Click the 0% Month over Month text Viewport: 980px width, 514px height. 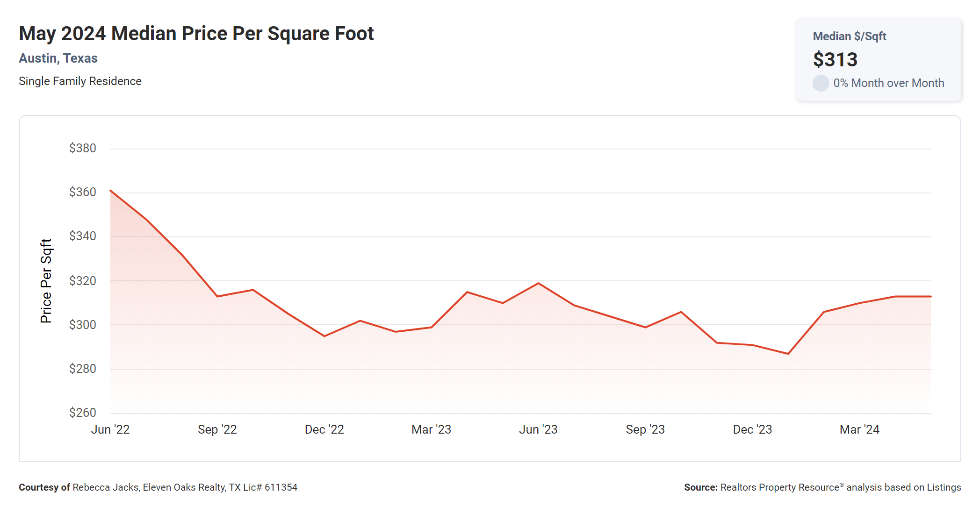click(x=888, y=83)
